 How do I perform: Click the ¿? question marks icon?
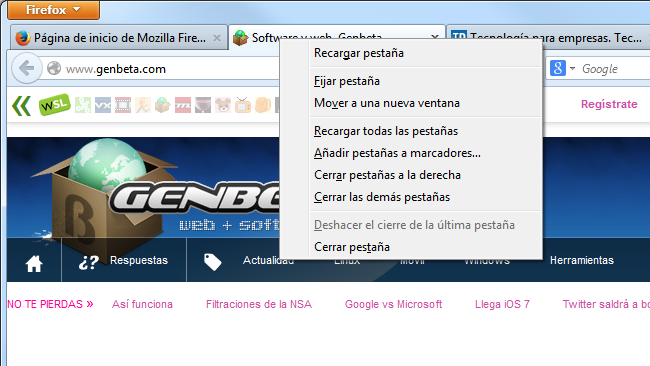(89, 262)
